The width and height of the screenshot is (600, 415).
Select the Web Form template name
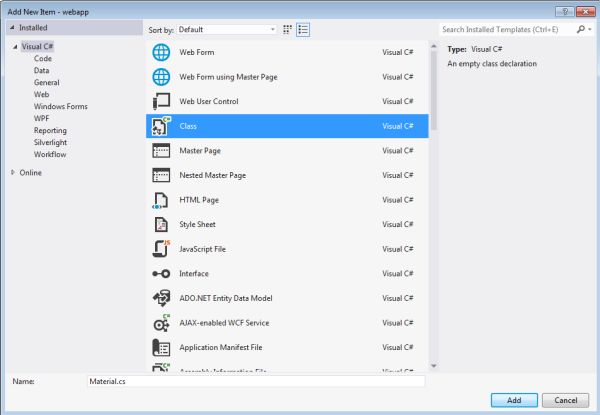pos(197,52)
